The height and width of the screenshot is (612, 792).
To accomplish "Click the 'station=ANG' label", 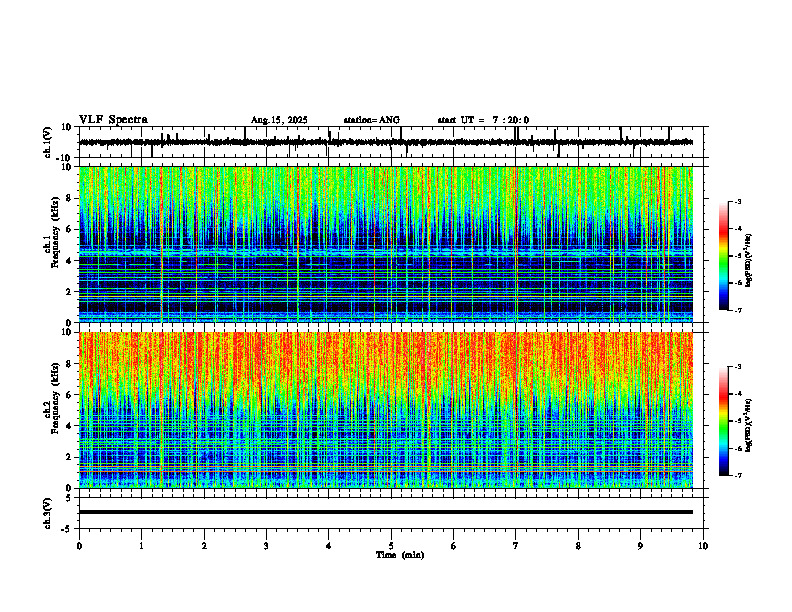I will point(371,120).
